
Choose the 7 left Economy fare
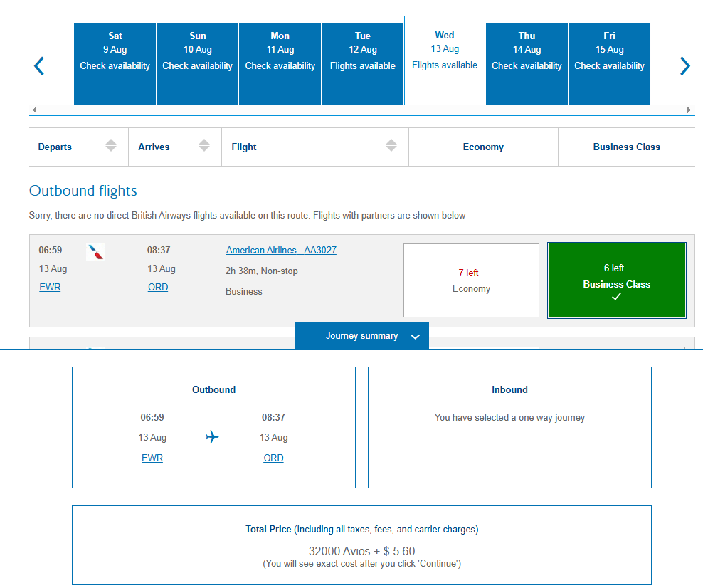pyautogui.click(x=471, y=280)
